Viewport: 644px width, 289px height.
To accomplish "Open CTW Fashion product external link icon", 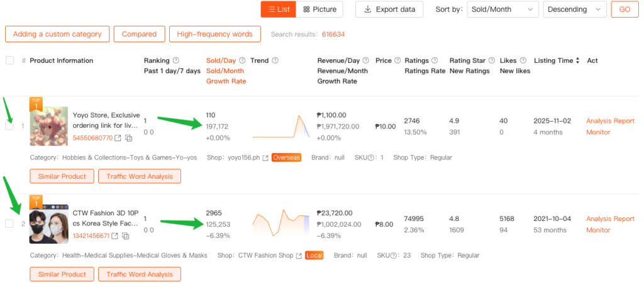I will click(x=117, y=235).
